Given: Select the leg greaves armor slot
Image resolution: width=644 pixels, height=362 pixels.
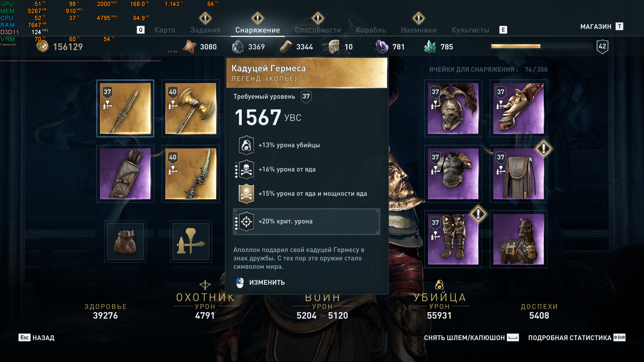Looking at the screenshot, I should [x=453, y=239].
